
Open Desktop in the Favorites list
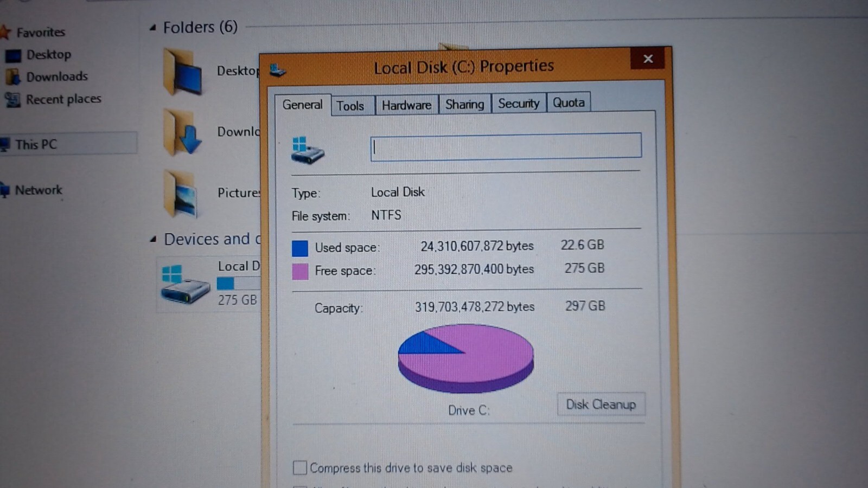(x=49, y=55)
